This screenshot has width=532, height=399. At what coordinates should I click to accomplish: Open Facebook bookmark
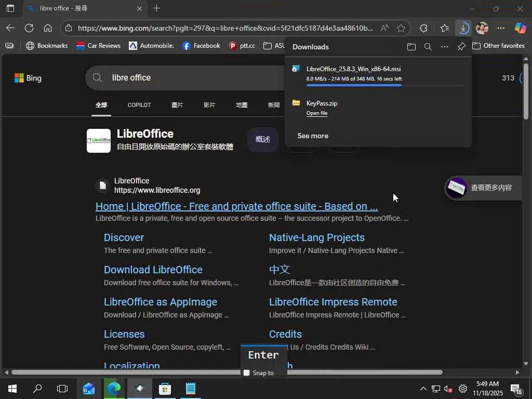pyautogui.click(x=201, y=46)
